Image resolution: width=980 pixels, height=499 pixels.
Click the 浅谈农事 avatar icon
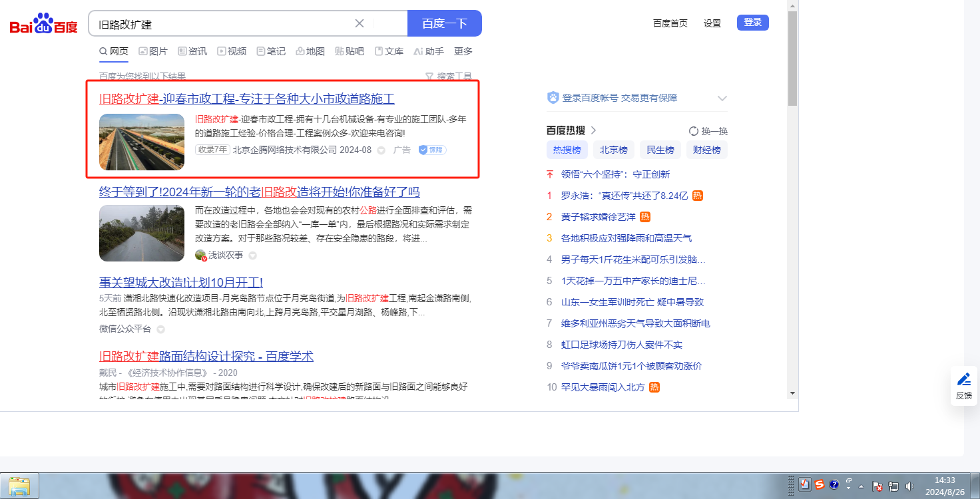click(200, 255)
